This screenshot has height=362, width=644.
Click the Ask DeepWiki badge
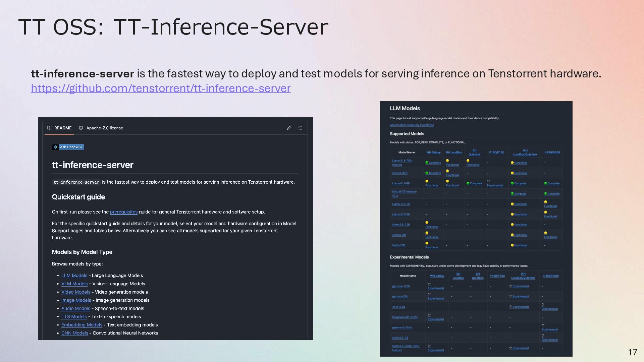pos(68,147)
